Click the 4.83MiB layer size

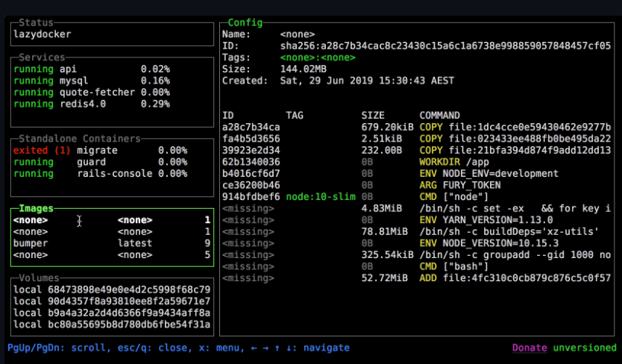(382, 208)
